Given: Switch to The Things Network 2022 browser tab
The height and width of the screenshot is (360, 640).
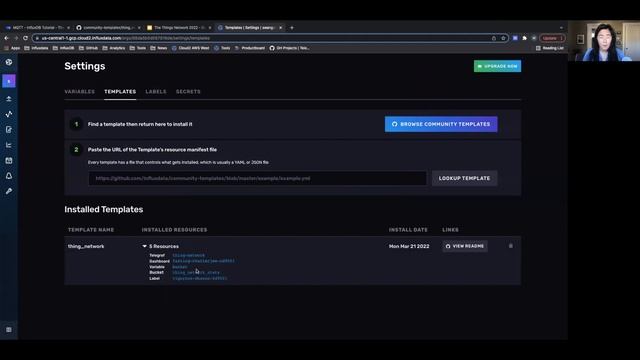Looking at the screenshot, I should pyautogui.click(x=179, y=28).
